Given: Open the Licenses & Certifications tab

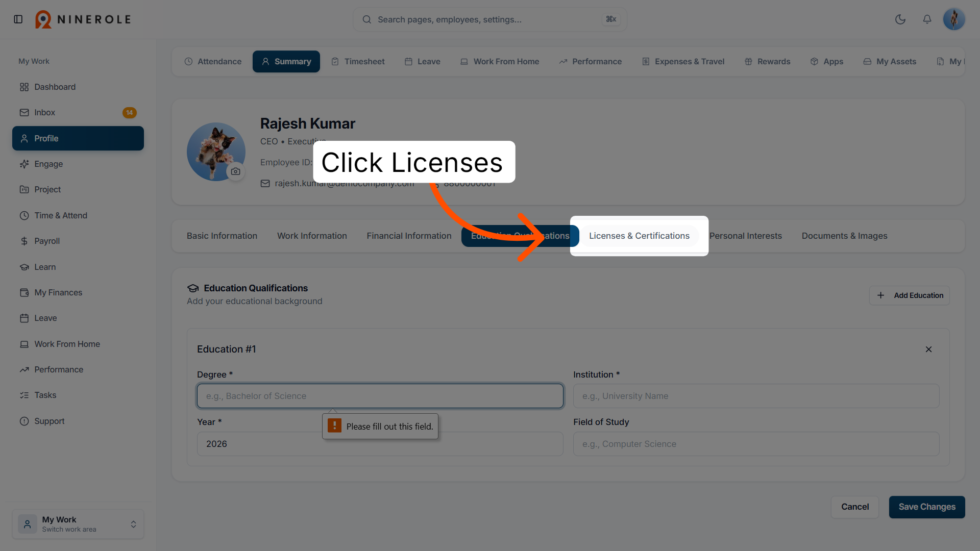Looking at the screenshot, I should tap(639, 236).
